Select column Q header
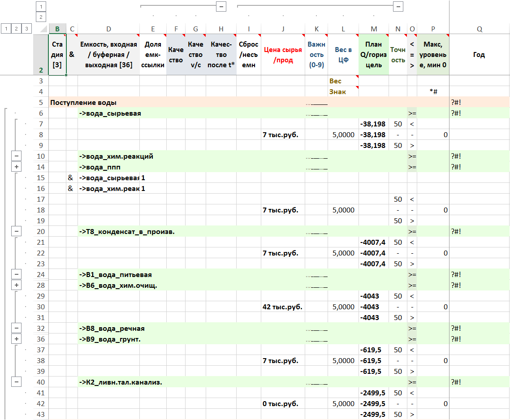The width and height of the screenshot is (510, 420). 479,29
